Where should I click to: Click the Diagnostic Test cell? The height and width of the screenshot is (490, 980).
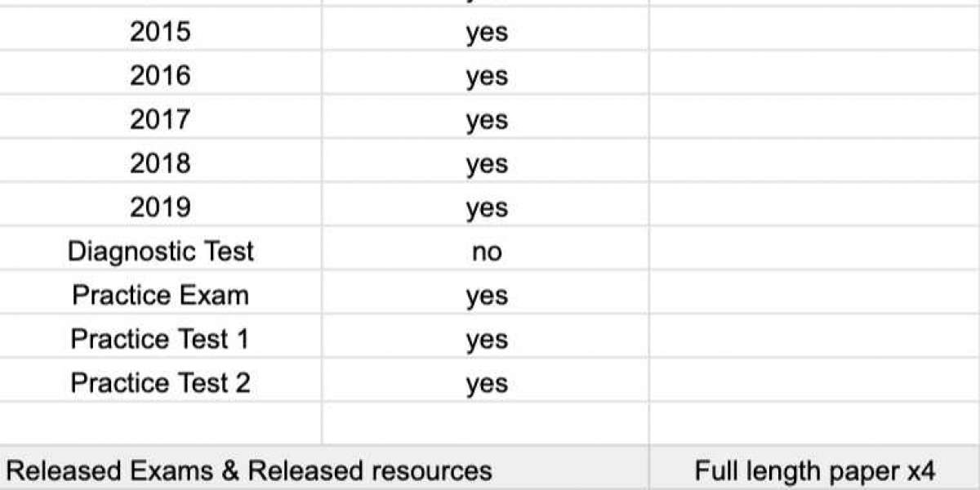click(x=160, y=252)
